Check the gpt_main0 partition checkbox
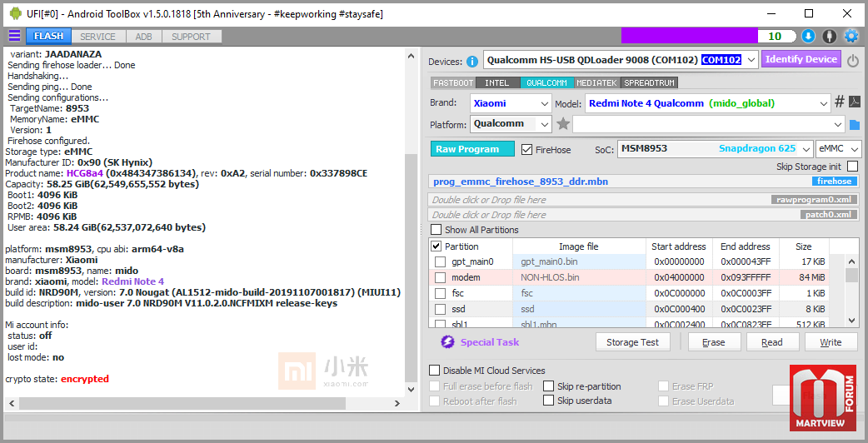 pos(440,261)
